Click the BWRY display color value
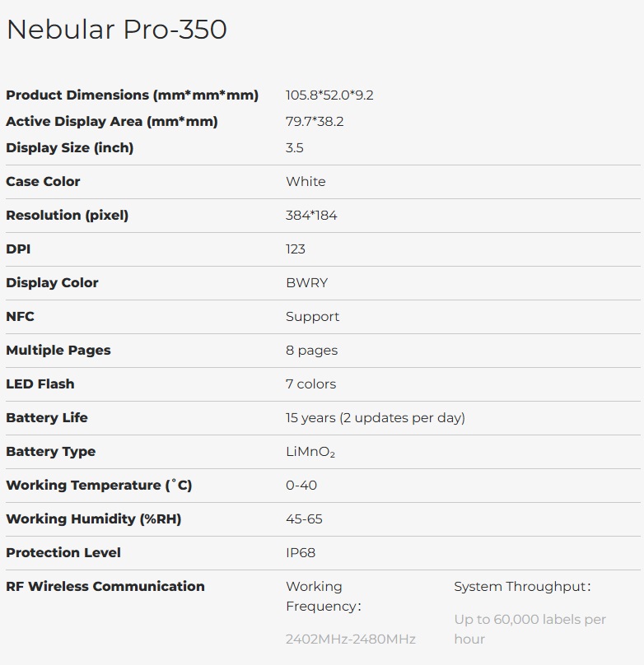The height and width of the screenshot is (665, 644). 306,282
